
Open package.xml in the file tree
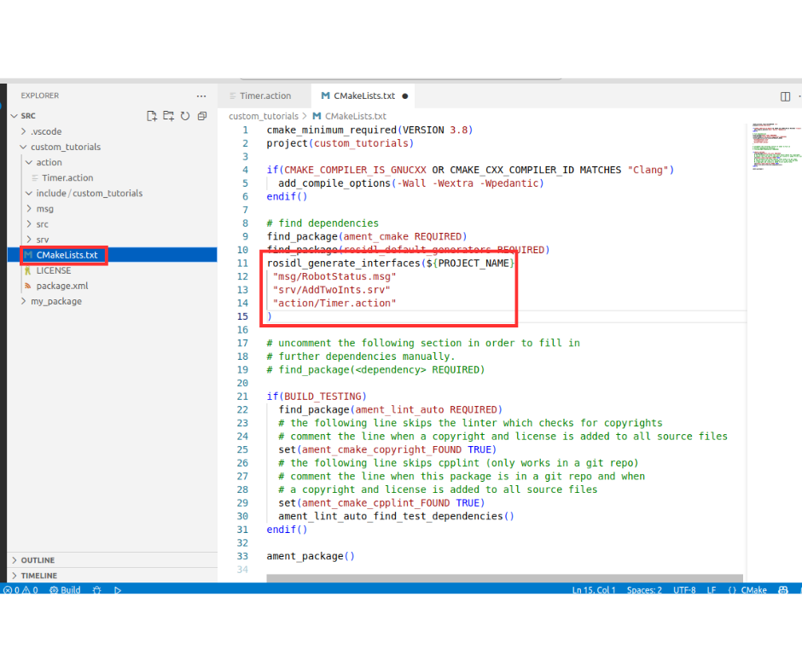point(61,286)
